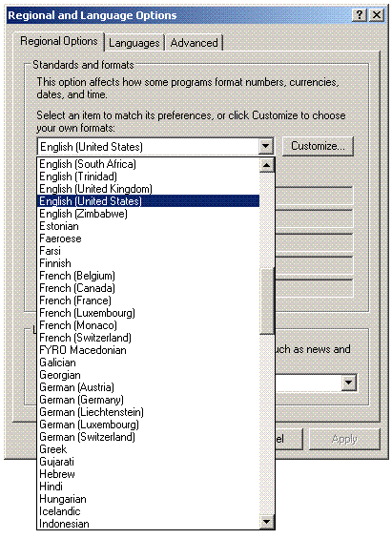Switch to the Languages tab

pyautogui.click(x=134, y=43)
